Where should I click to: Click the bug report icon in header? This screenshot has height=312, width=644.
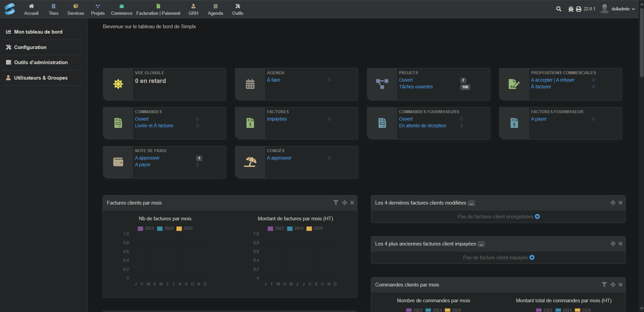571,9
